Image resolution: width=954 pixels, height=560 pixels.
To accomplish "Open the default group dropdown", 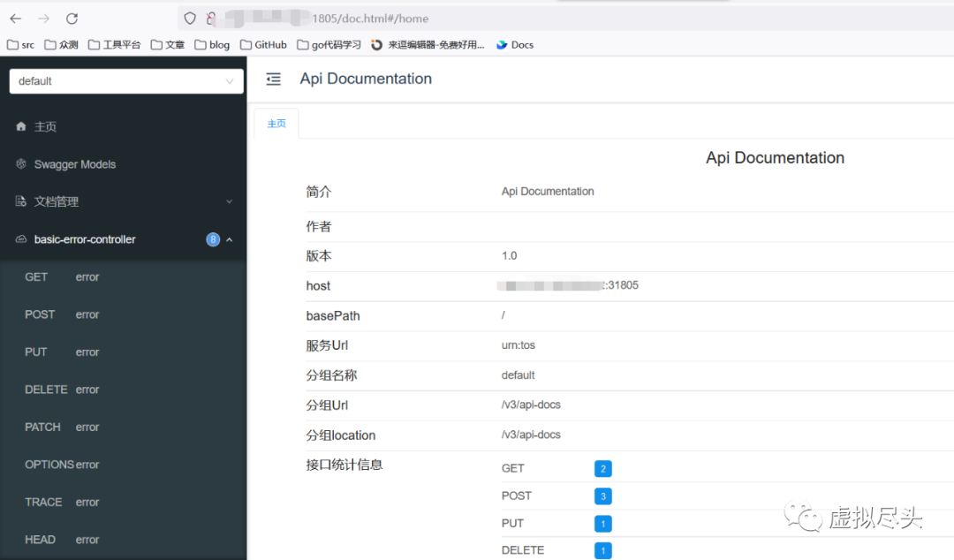I will 126,81.
